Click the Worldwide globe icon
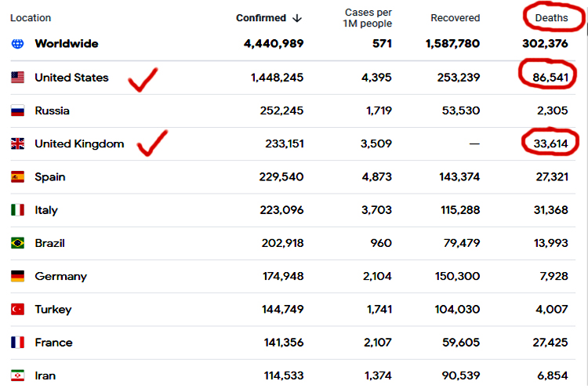Image resolution: width=588 pixels, height=392 pixels. pyautogui.click(x=17, y=44)
